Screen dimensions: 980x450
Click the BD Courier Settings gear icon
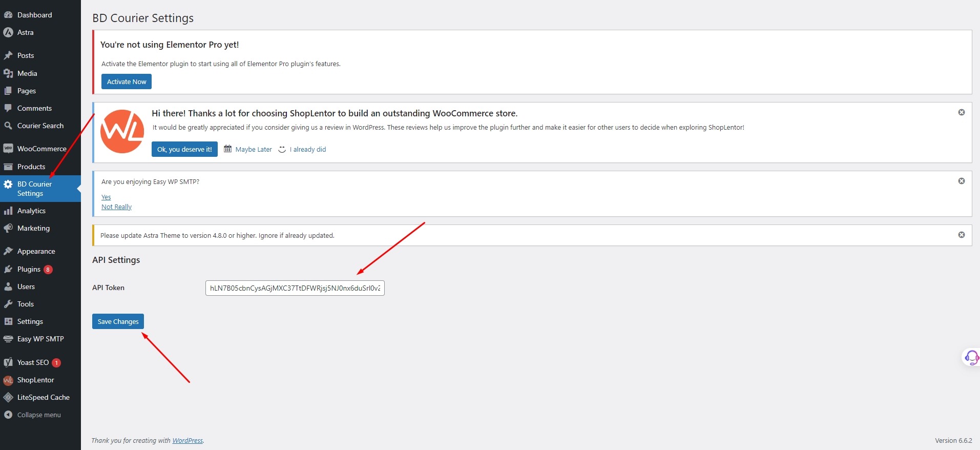pos(8,184)
